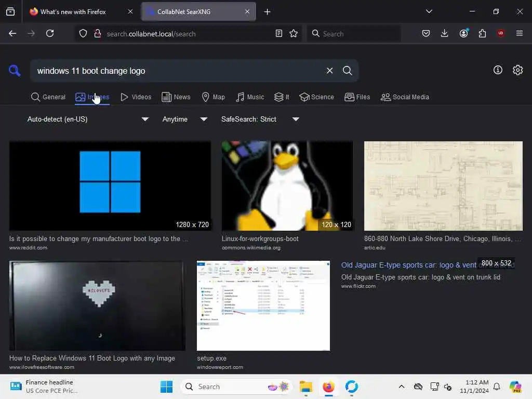Toggle reader view icon in the address bar
The height and width of the screenshot is (399, 532).
tap(279, 33)
